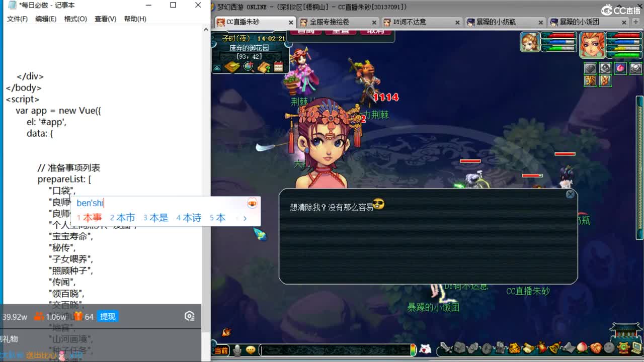Click the pet portrait avatar

pyautogui.click(x=530, y=42)
